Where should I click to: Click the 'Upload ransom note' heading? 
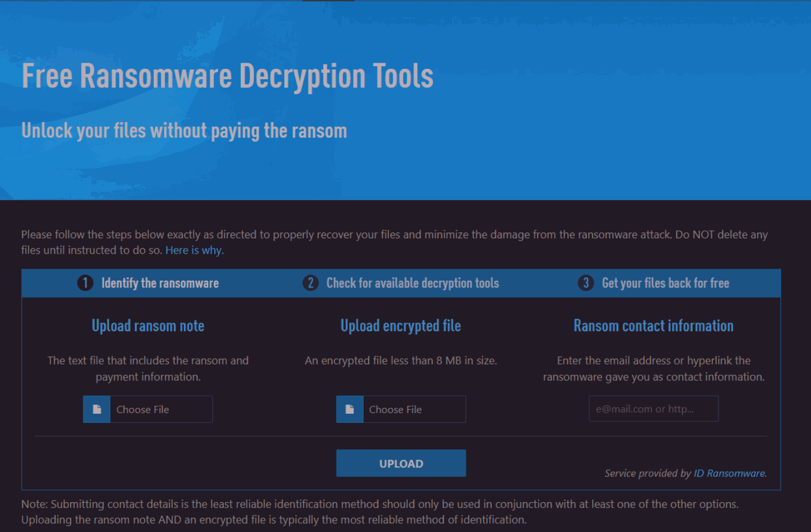click(x=148, y=325)
